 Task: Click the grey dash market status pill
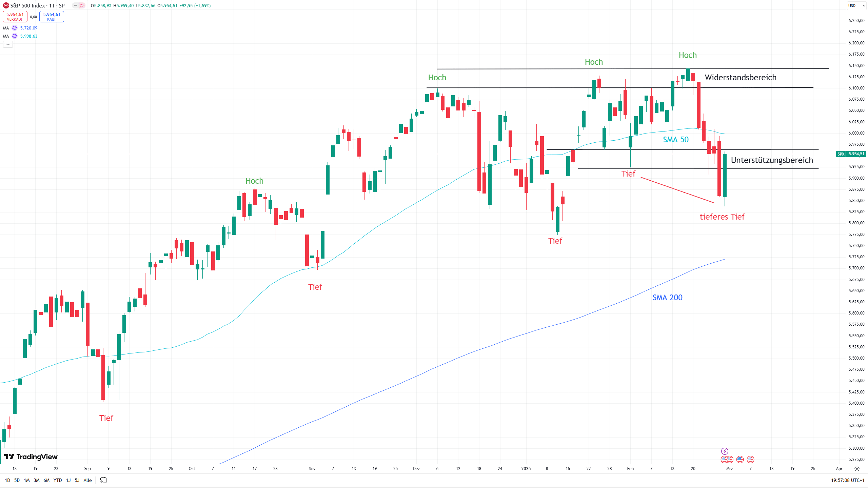pyautogui.click(x=76, y=5)
